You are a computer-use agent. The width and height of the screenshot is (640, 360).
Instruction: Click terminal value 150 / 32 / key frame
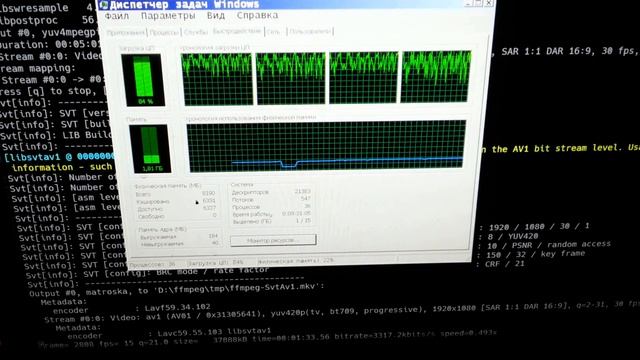pos(536,254)
